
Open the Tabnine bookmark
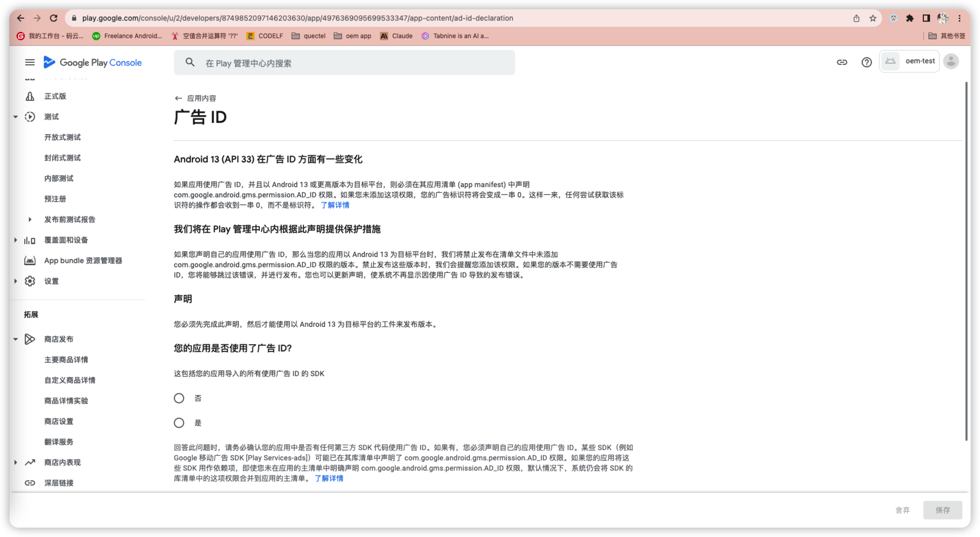coord(455,36)
